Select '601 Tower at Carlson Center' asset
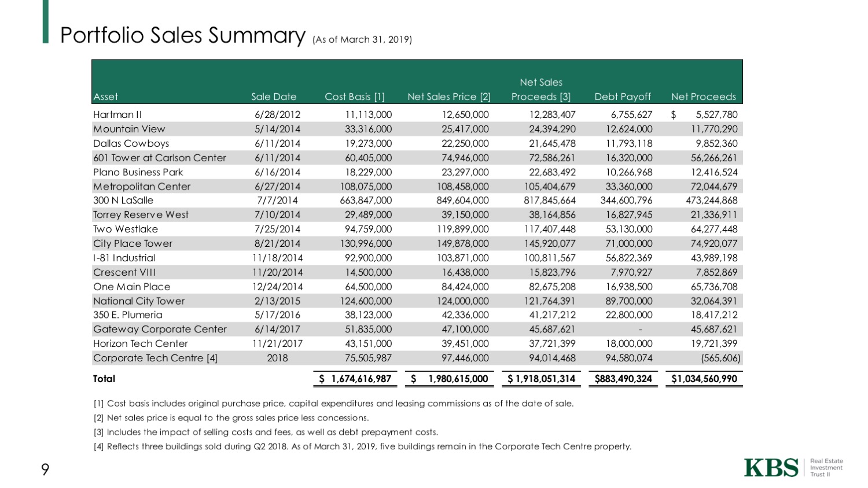868x488 pixels. [x=160, y=158]
